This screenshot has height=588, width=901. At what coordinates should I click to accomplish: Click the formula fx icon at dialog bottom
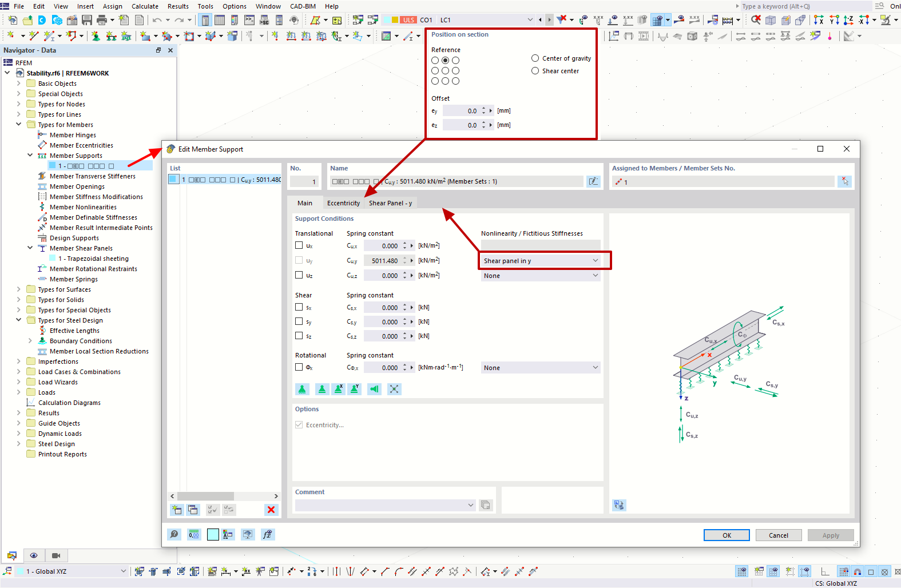click(x=267, y=534)
